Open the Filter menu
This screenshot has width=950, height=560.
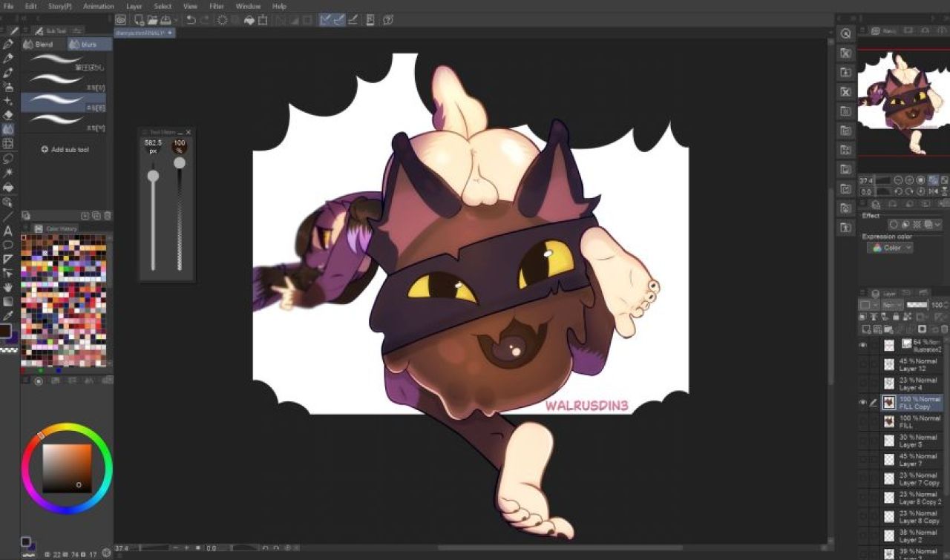pyautogui.click(x=216, y=6)
